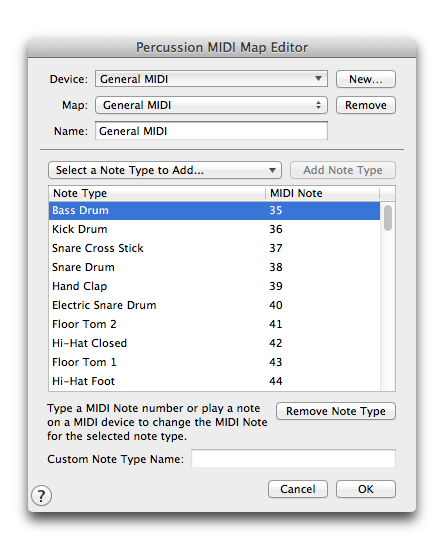Open the Device dropdown showing General MIDI
This screenshot has width=444, height=548.
[211, 79]
